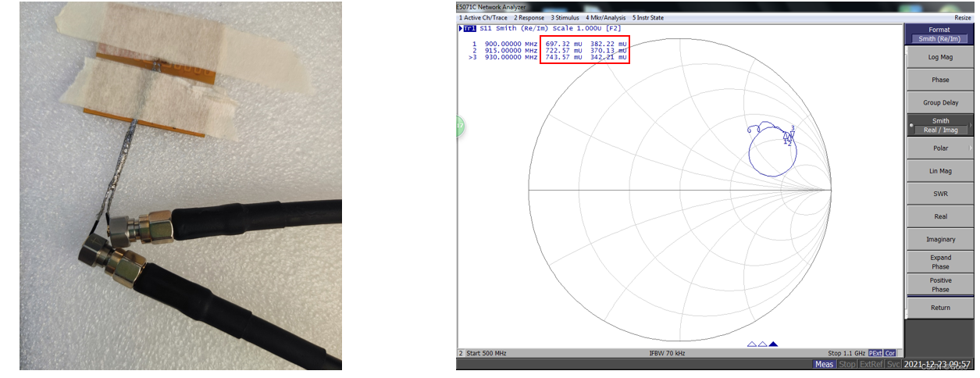
Task: Click the channel 2 number in status bar
Action: 461,354
